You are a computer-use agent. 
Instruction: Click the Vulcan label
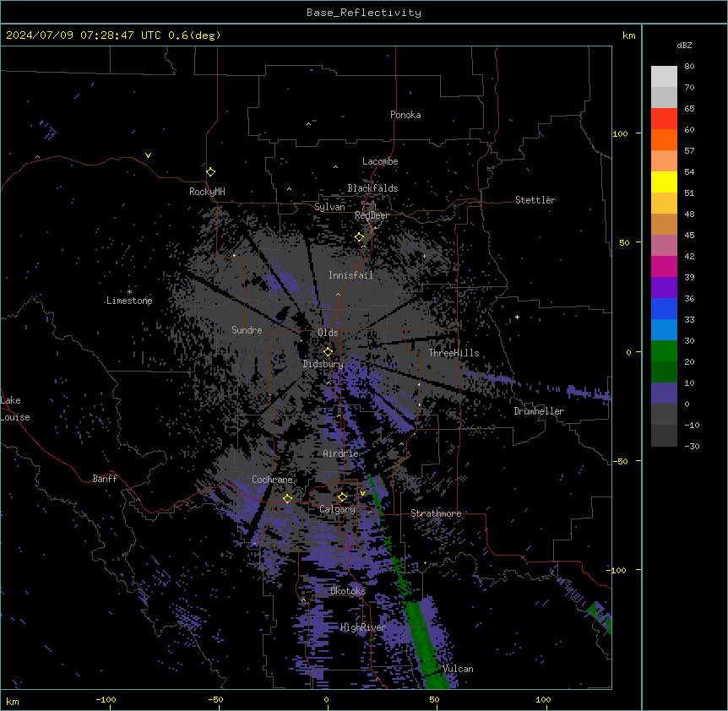pos(459,669)
